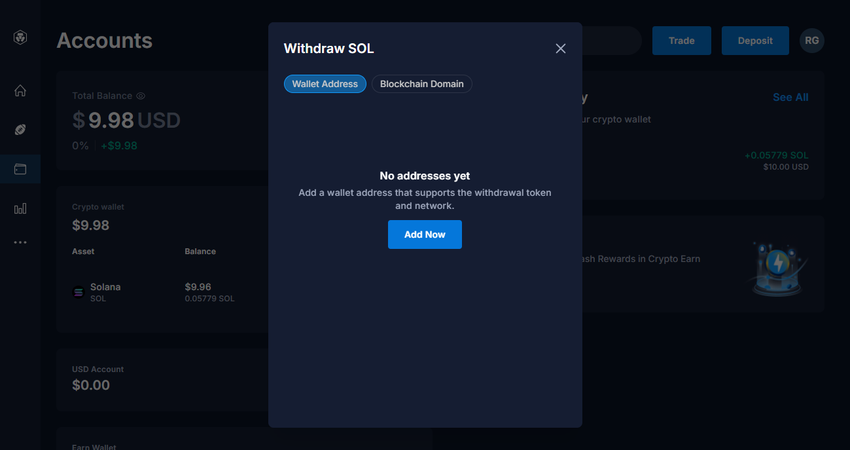Click the 0.05779 SOL balance value
Viewport: 850px width, 450px height.
(x=210, y=299)
